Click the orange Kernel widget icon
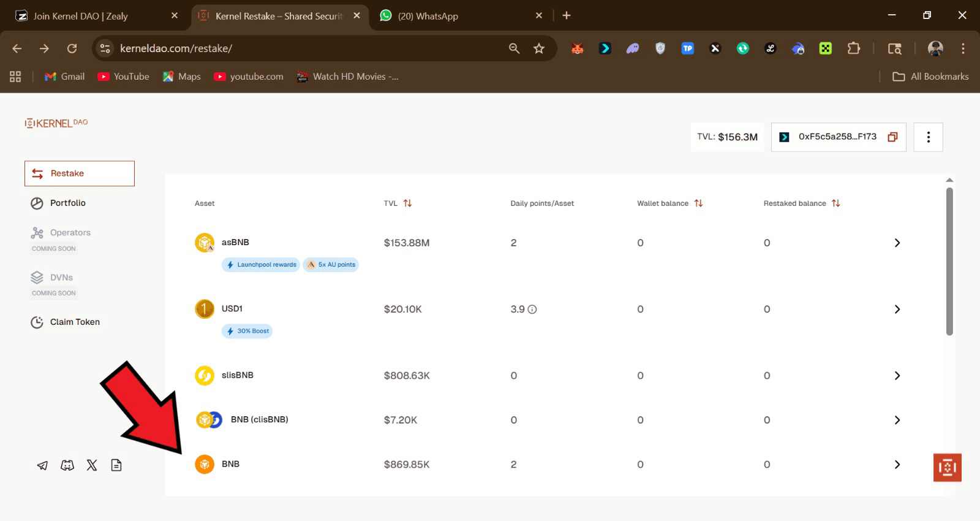 [x=947, y=468]
